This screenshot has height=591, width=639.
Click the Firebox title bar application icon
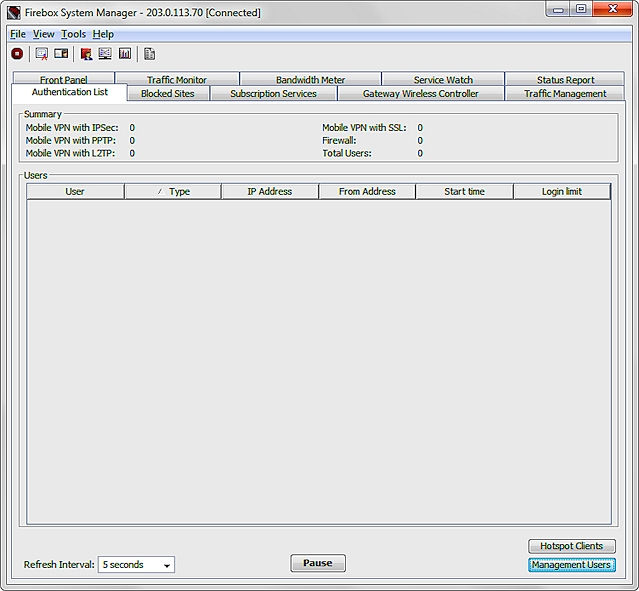pyautogui.click(x=14, y=13)
